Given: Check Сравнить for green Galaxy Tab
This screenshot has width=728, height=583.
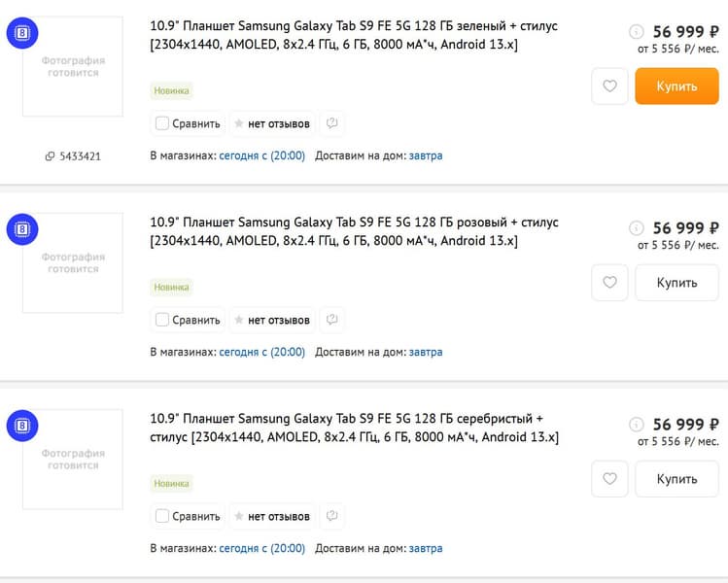Looking at the screenshot, I should click(x=162, y=123).
